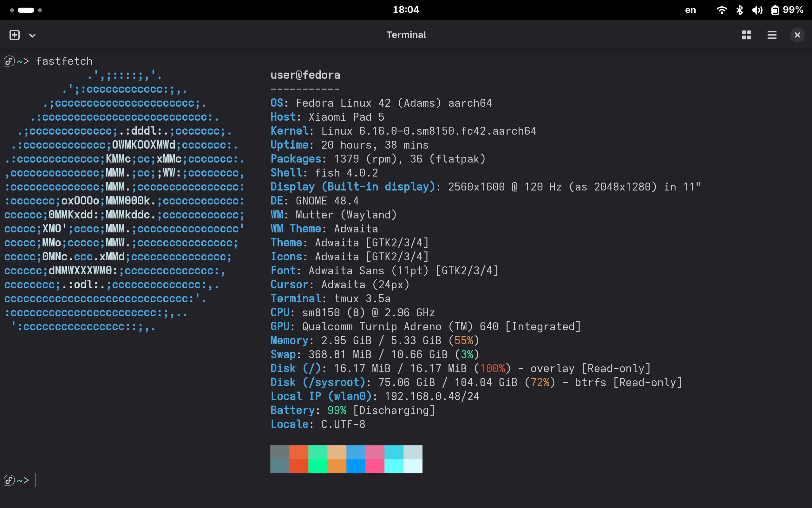Select the 99% battery text in top bar
The width and height of the screenshot is (812, 508).
click(793, 10)
